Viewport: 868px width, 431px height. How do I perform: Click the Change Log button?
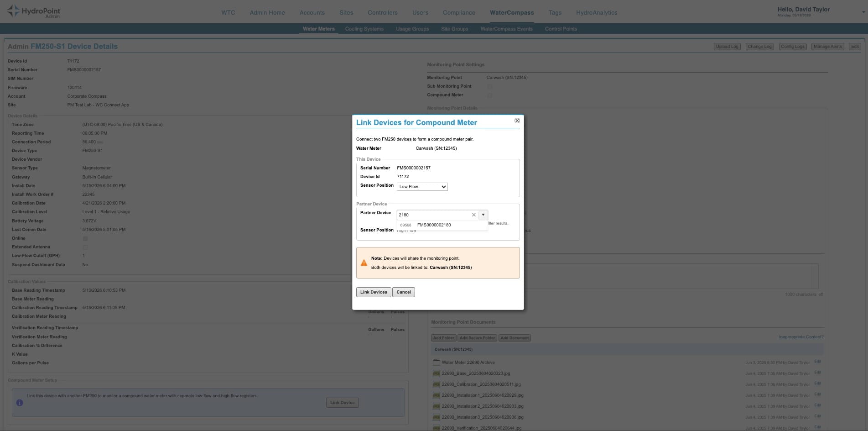pyautogui.click(x=759, y=47)
